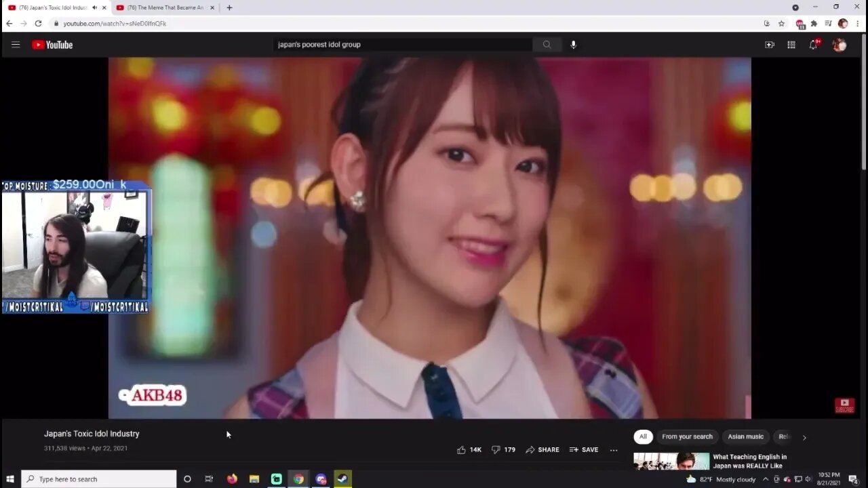Viewport: 868px width, 488px height.
Task: Go back in Chrome
Action: click(x=9, y=23)
